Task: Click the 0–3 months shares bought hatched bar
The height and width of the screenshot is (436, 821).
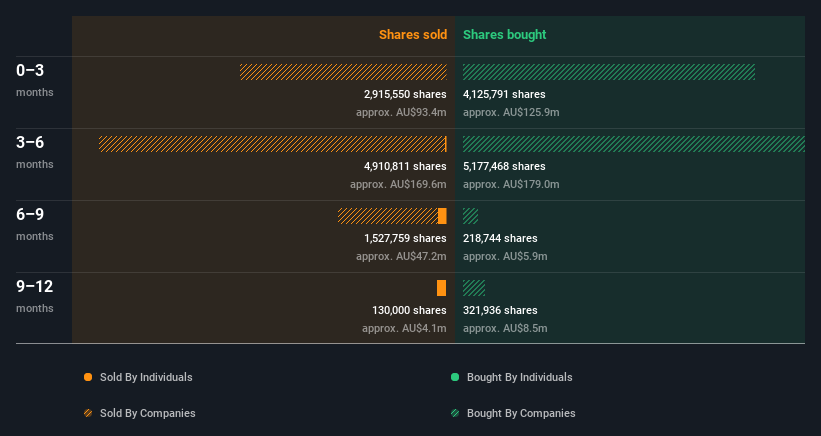Action: coord(609,72)
